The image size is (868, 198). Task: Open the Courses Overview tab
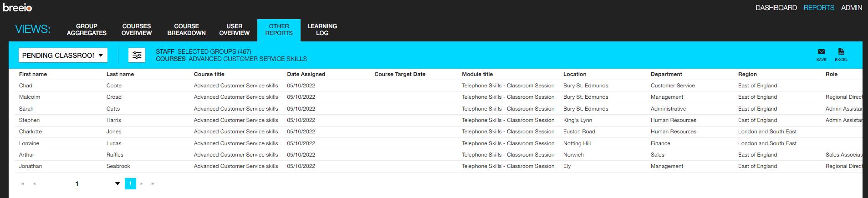137,30
